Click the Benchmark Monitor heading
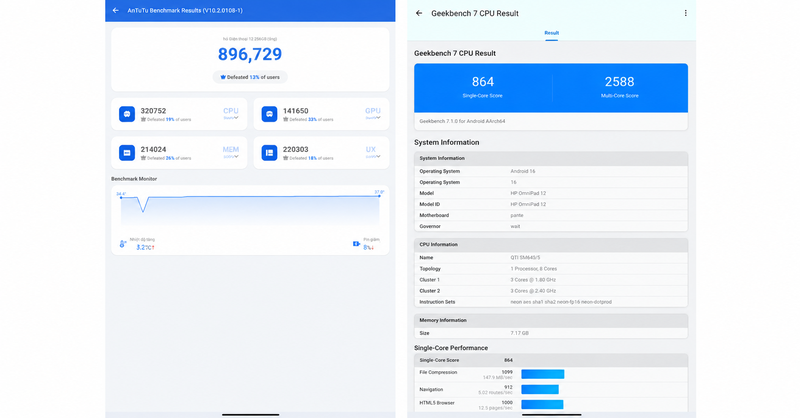 tap(134, 179)
